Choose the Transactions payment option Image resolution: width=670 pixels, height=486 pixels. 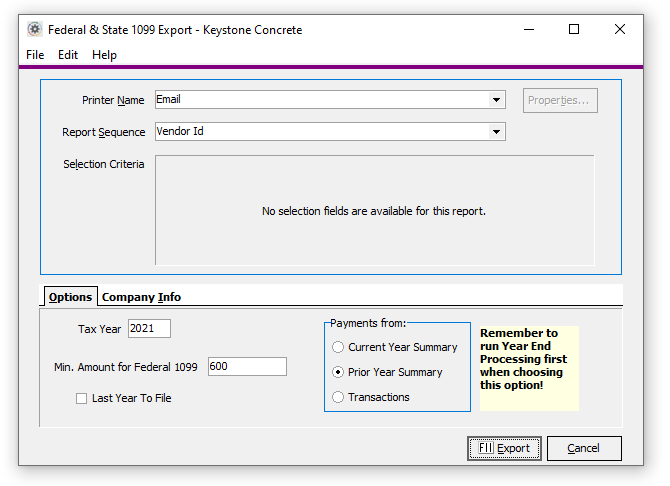[x=338, y=397]
